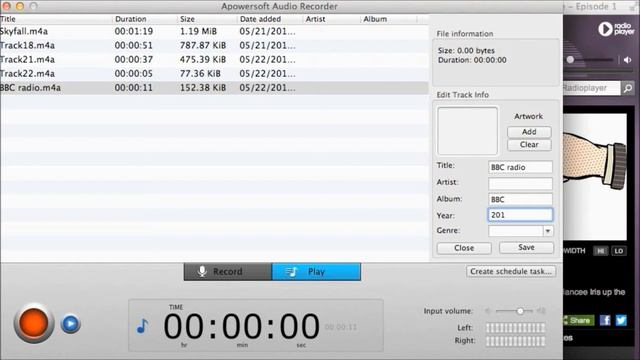Click the microphone icon on Record tab
The width and height of the screenshot is (640, 360).
(x=202, y=271)
